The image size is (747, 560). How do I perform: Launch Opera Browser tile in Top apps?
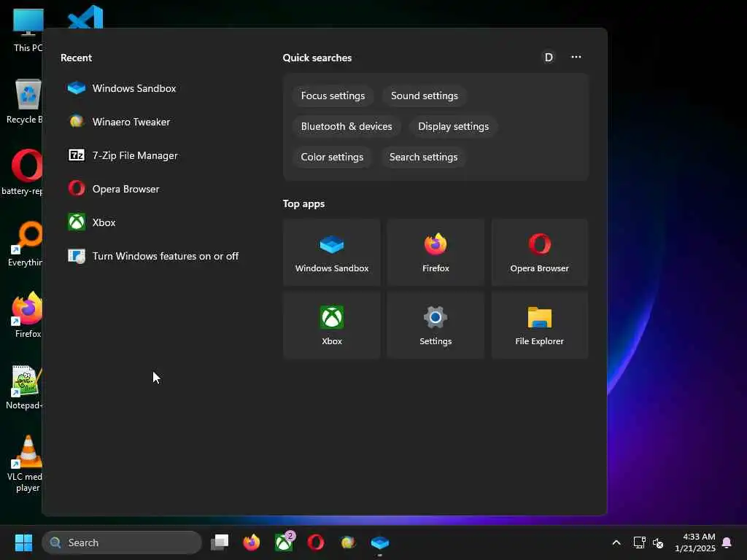pyautogui.click(x=539, y=252)
